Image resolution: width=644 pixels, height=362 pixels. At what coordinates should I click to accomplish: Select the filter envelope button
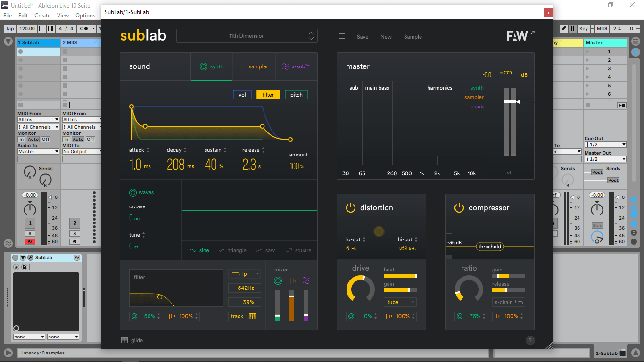click(x=268, y=95)
